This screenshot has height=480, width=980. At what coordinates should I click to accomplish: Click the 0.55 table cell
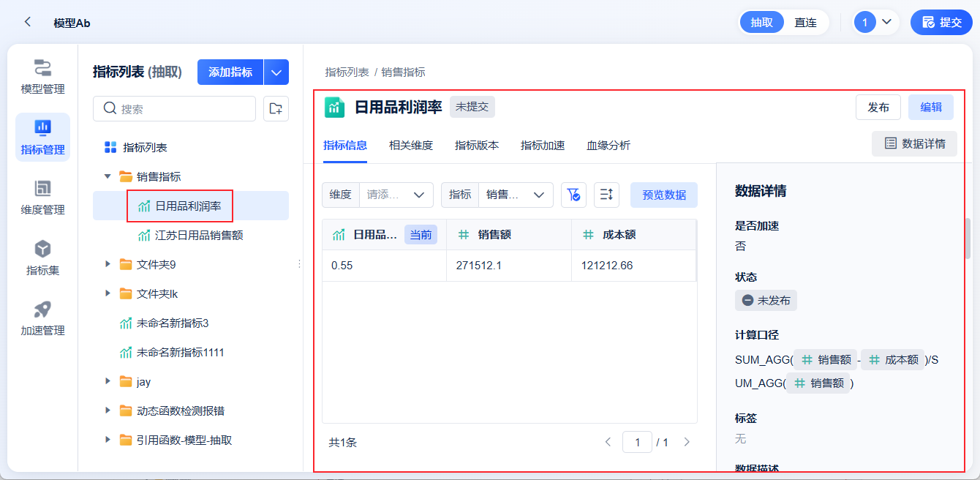[x=385, y=266]
